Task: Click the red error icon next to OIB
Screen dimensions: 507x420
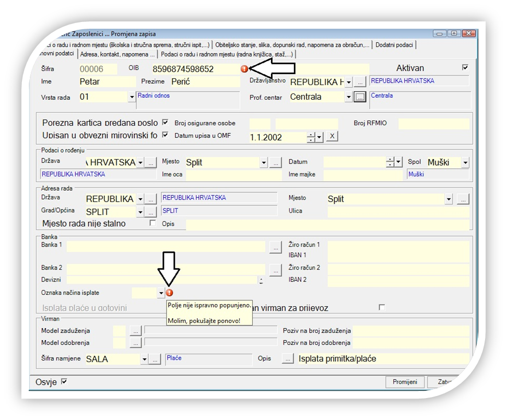Action: coord(244,69)
